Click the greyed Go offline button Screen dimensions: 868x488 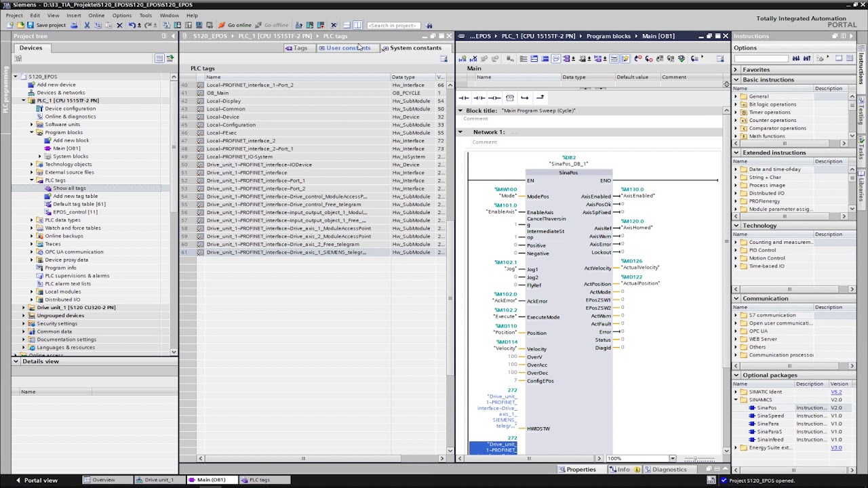(271, 25)
